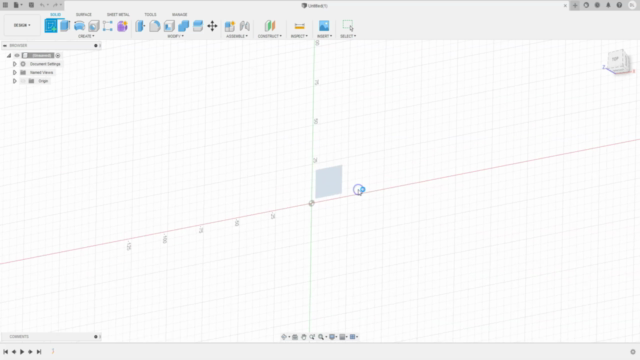Switch to the Tools tab

(x=150, y=15)
